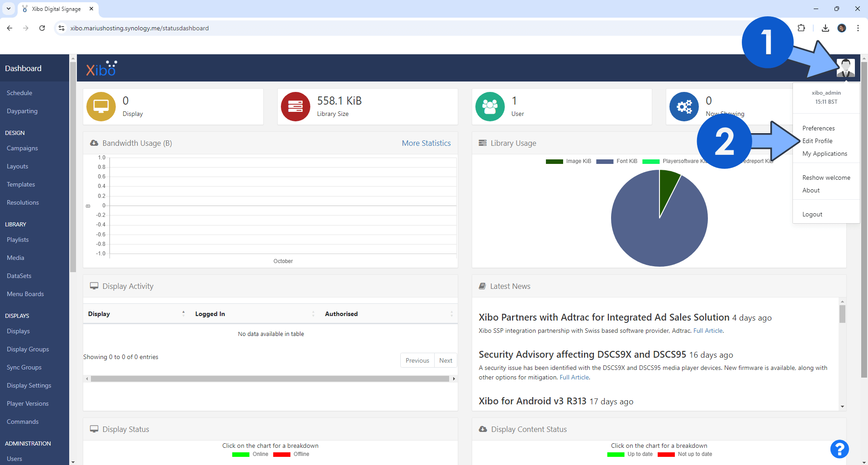Toggle Online legend in Display Status
Viewport: 868px width, 465px height.
pos(250,454)
